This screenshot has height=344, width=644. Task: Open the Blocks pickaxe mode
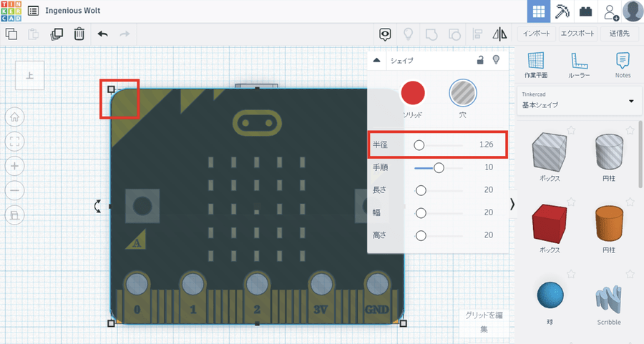(x=562, y=11)
